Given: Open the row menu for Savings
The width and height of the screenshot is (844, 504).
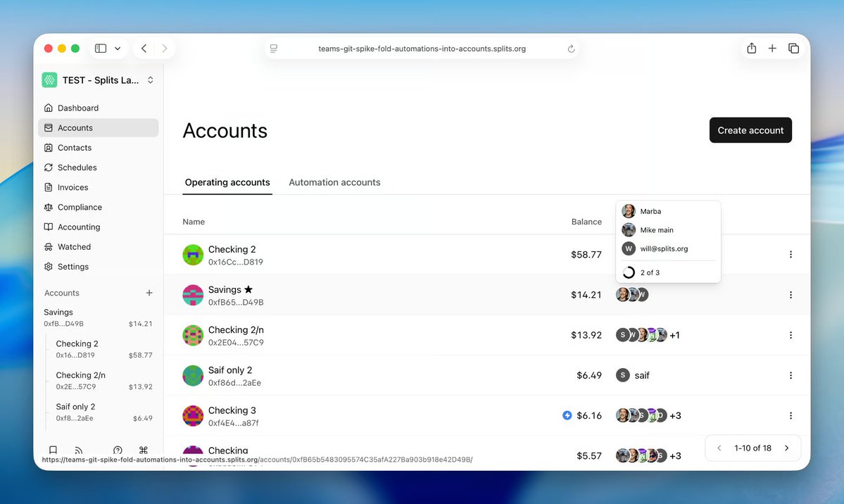Looking at the screenshot, I should [x=791, y=294].
